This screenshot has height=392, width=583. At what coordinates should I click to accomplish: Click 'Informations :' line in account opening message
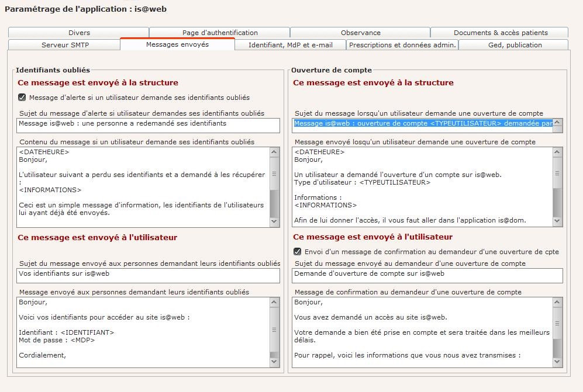tap(318, 197)
